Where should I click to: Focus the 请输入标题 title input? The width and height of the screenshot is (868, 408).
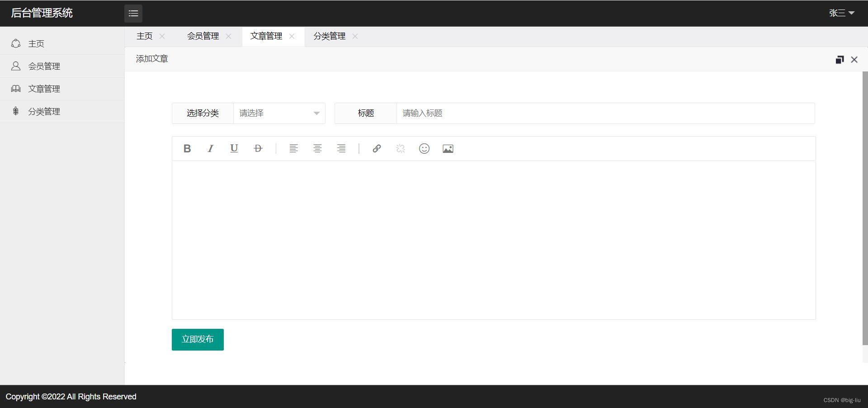(605, 113)
